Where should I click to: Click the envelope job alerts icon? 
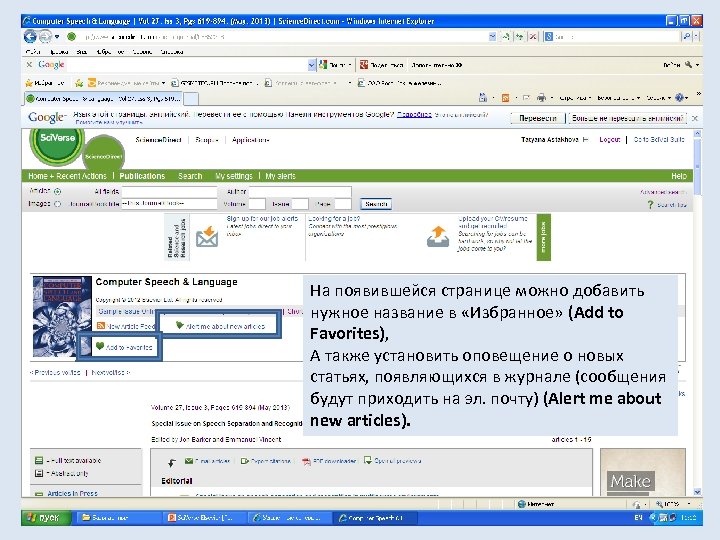(x=207, y=236)
